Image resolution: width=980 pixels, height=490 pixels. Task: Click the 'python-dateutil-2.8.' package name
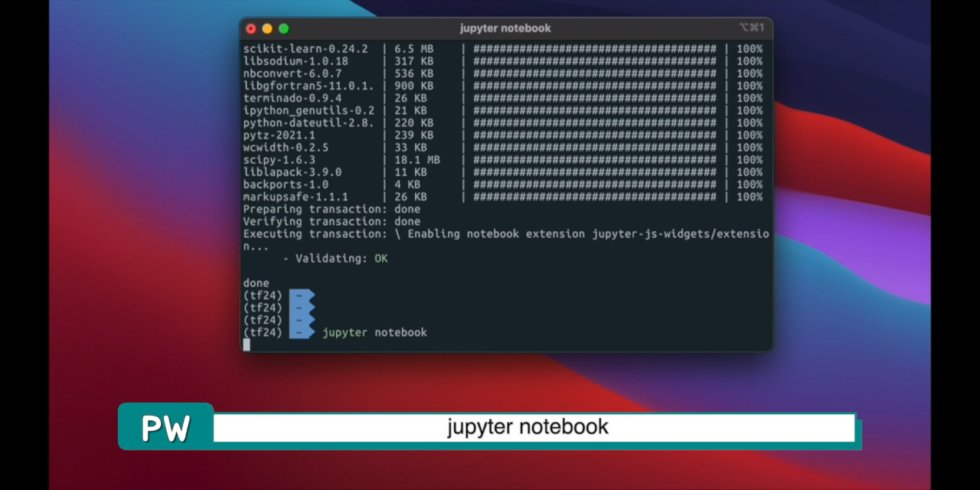[309, 122]
